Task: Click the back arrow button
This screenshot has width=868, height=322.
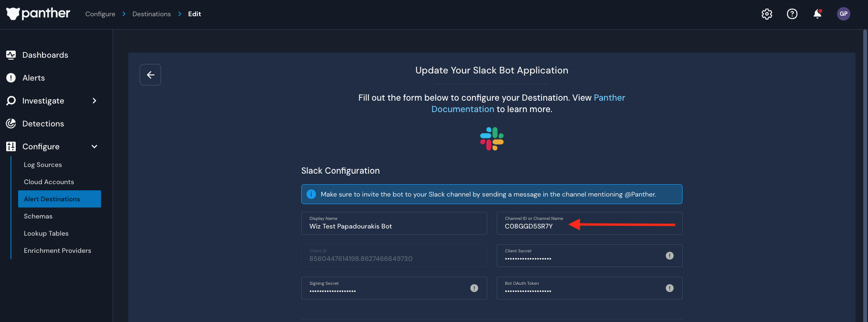Action: [x=150, y=75]
